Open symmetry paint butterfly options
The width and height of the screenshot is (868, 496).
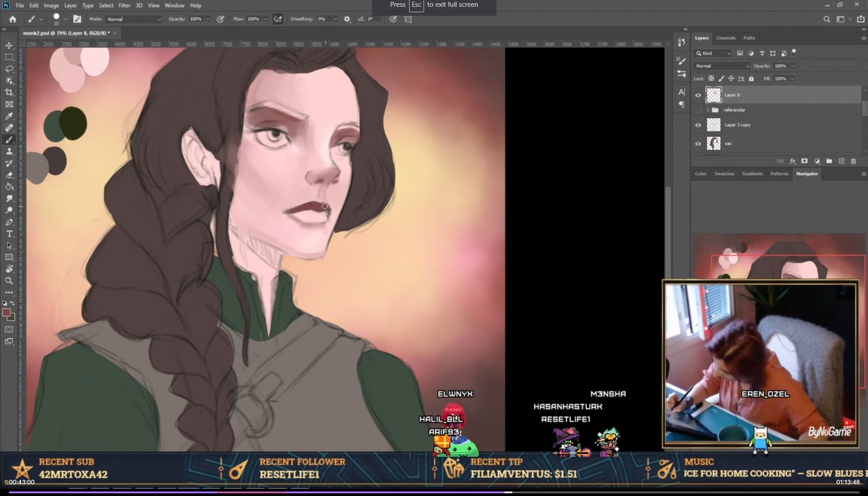[408, 19]
